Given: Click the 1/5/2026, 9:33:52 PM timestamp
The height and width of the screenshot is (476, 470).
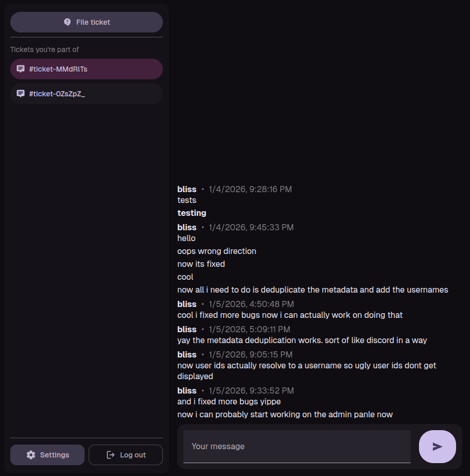Looking at the screenshot, I should pyautogui.click(x=251, y=390).
